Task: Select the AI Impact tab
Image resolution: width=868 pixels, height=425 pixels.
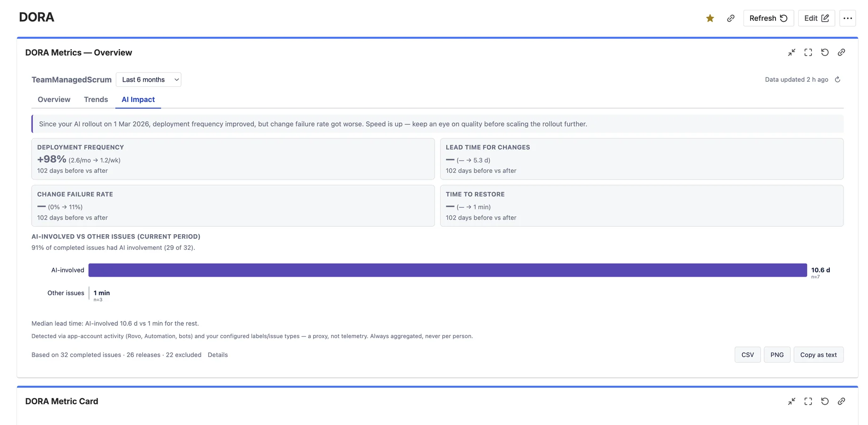Action: coord(138,100)
